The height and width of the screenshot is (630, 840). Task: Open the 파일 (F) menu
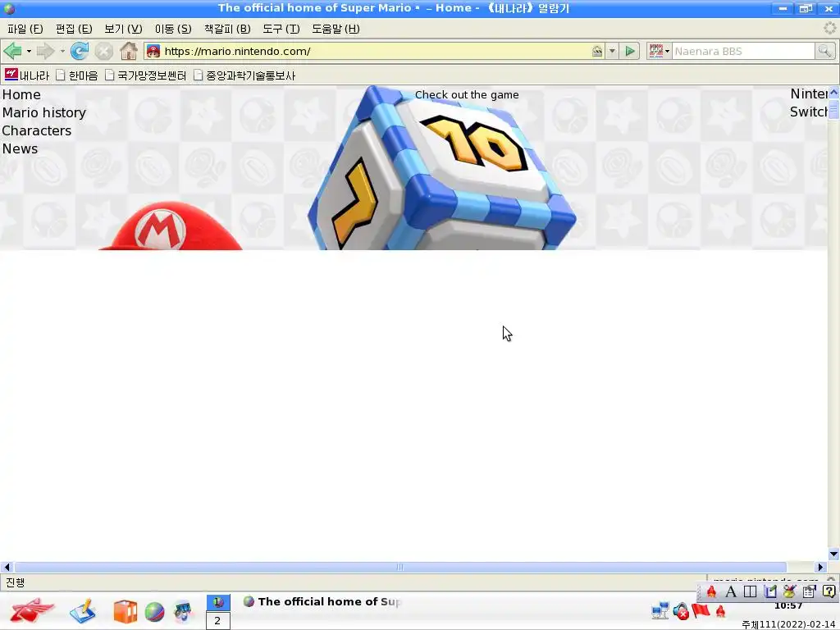(x=25, y=29)
